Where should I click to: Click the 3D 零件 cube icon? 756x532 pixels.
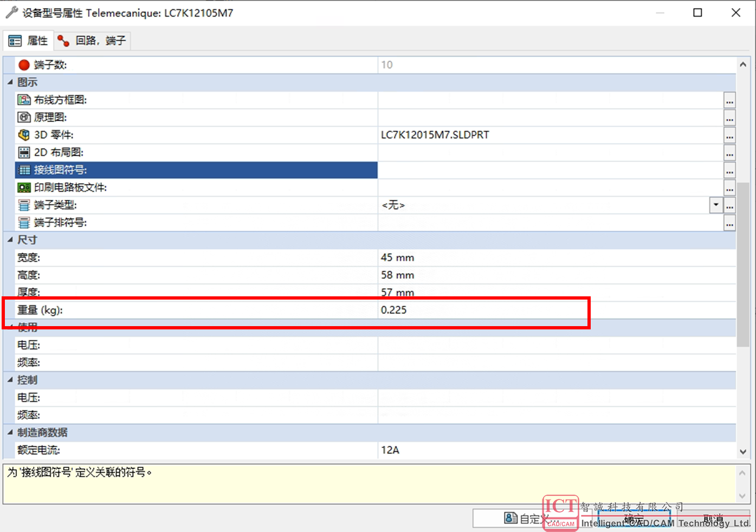(24, 135)
